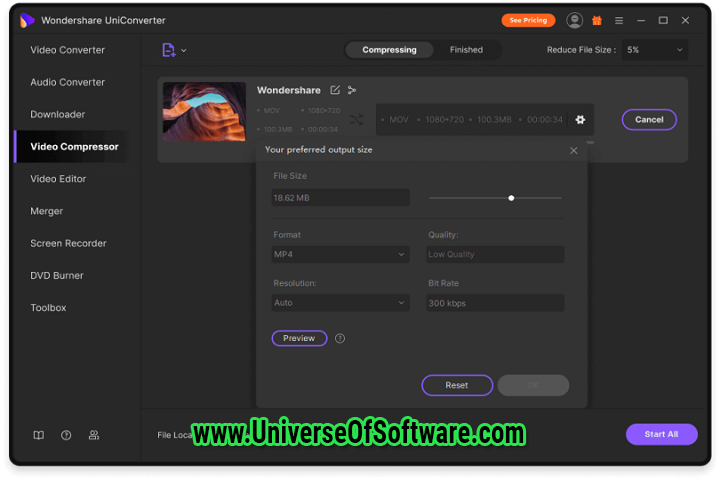Open the Resolution Auto dropdown

pyautogui.click(x=340, y=303)
